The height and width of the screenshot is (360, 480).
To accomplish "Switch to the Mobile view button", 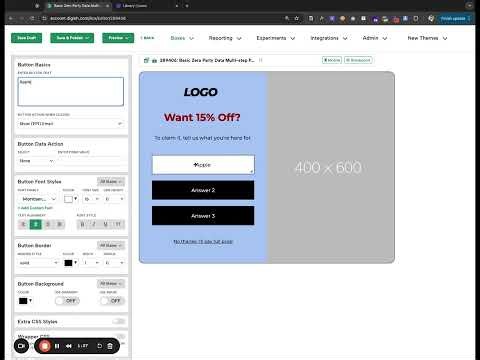I will 332,60.
